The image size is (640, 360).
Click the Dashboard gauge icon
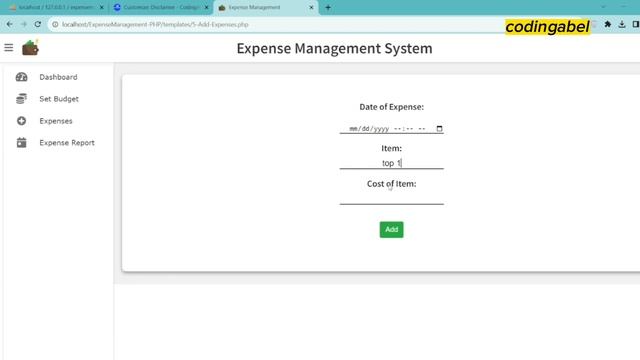click(21, 77)
